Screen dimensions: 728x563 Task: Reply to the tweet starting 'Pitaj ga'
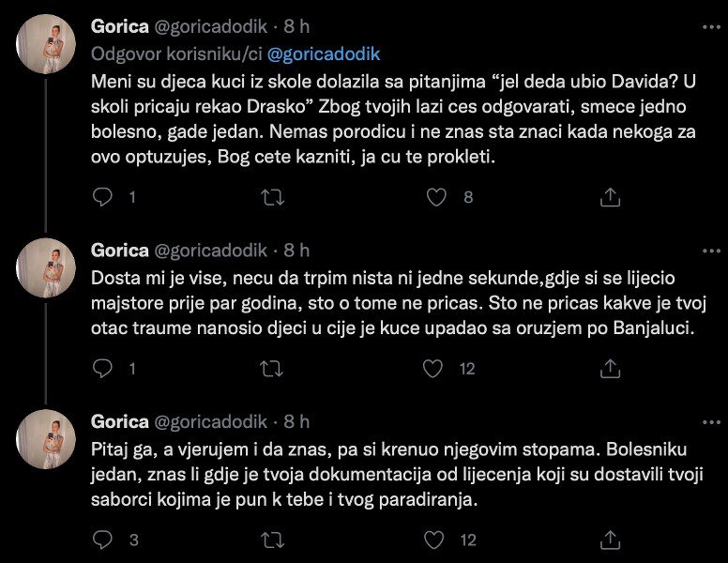click(x=105, y=540)
